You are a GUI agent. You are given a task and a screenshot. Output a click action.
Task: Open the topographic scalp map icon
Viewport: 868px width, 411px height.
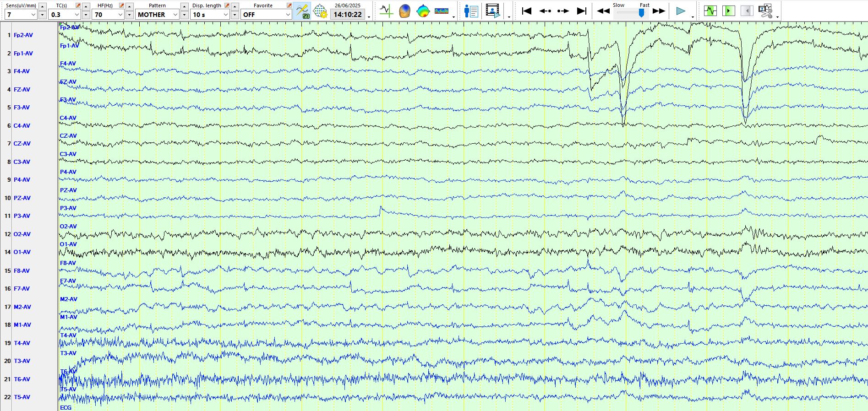423,11
